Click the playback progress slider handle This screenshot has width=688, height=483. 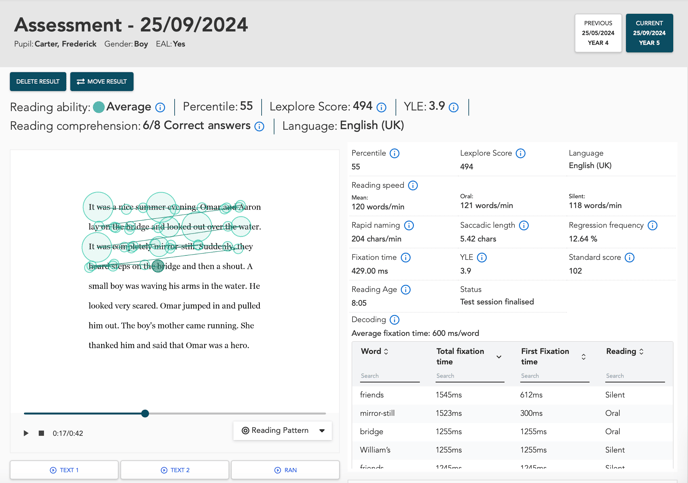click(145, 413)
